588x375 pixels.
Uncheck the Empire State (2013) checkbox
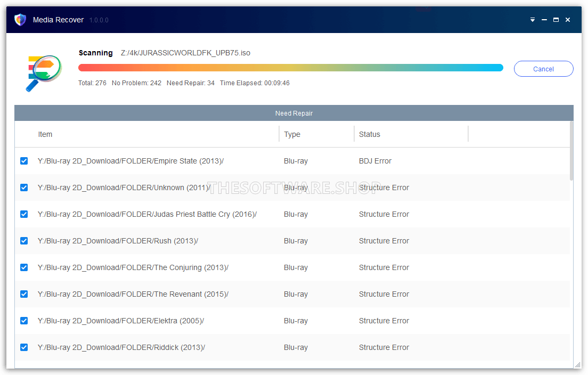click(24, 161)
